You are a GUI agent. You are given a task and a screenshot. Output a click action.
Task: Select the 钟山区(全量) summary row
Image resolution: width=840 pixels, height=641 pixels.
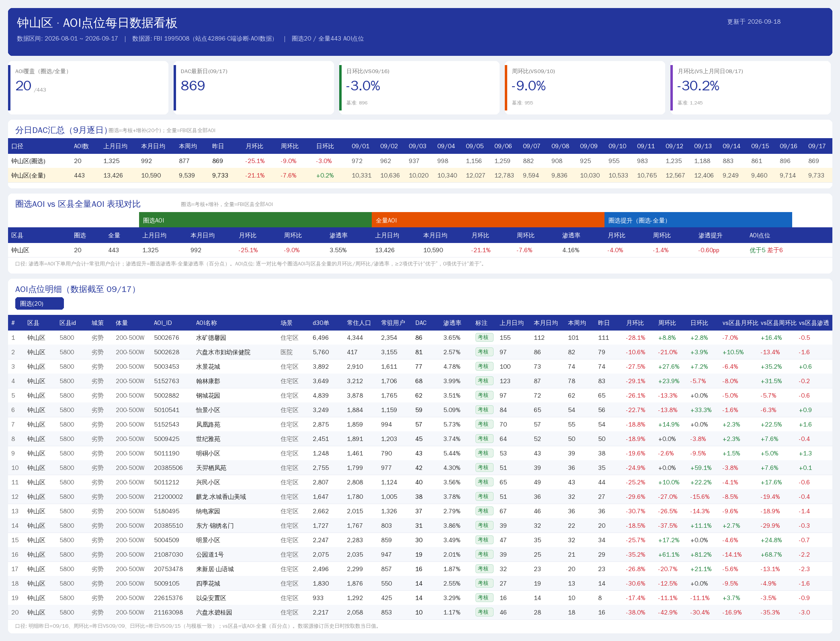(420, 176)
